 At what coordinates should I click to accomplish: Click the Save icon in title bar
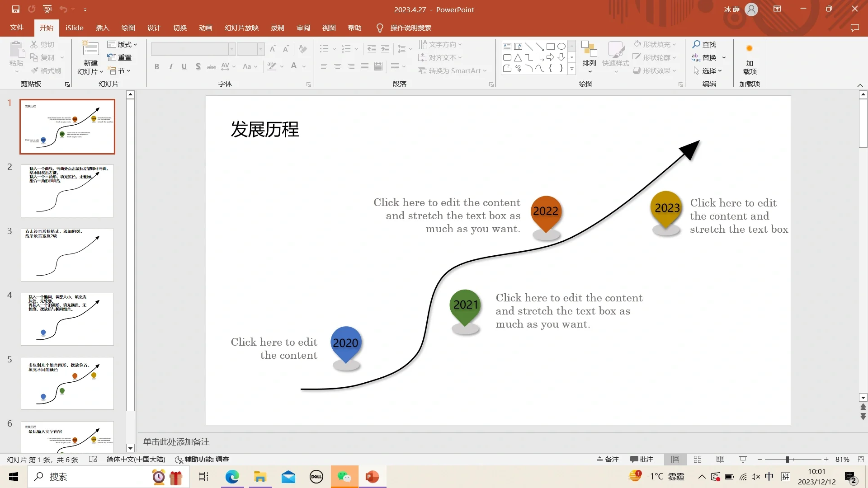pos(16,9)
